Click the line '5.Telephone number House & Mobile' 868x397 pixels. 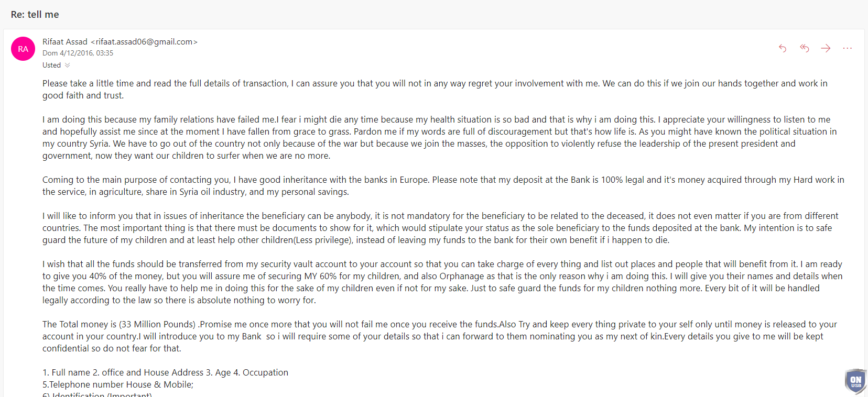click(x=118, y=384)
